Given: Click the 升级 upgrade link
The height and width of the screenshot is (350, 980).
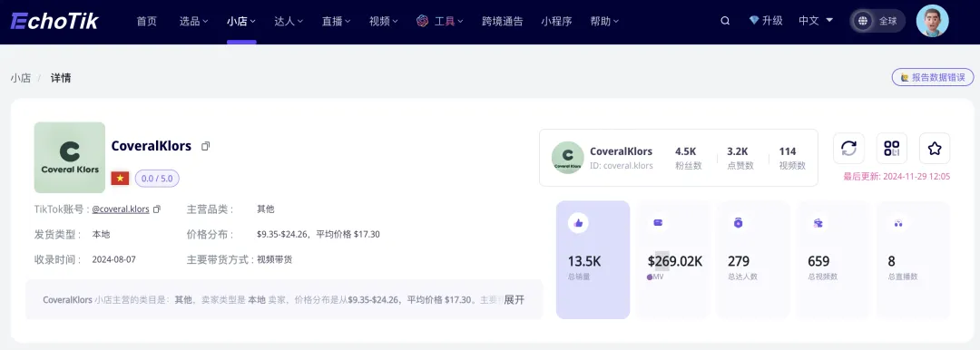Looking at the screenshot, I should (772, 21).
